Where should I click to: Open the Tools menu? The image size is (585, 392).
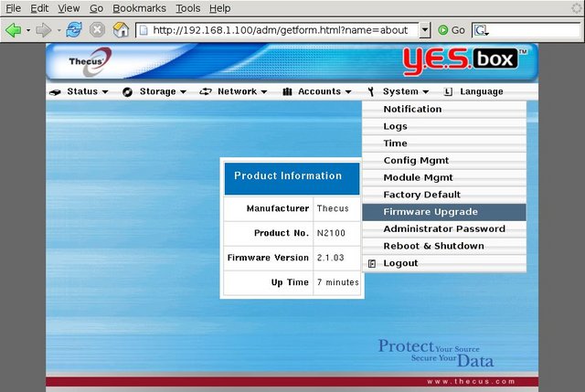pyautogui.click(x=188, y=8)
